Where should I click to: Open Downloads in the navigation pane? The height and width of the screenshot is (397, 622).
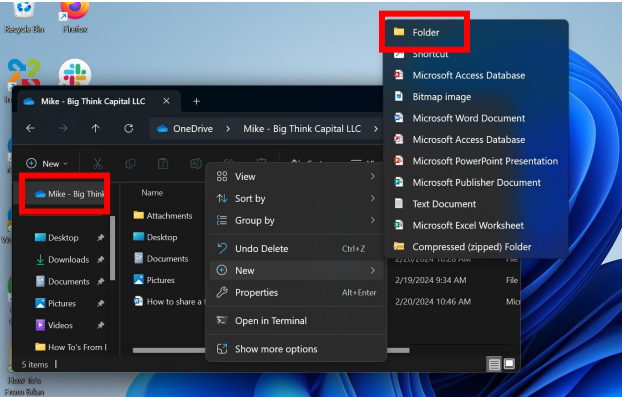coord(63,259)
